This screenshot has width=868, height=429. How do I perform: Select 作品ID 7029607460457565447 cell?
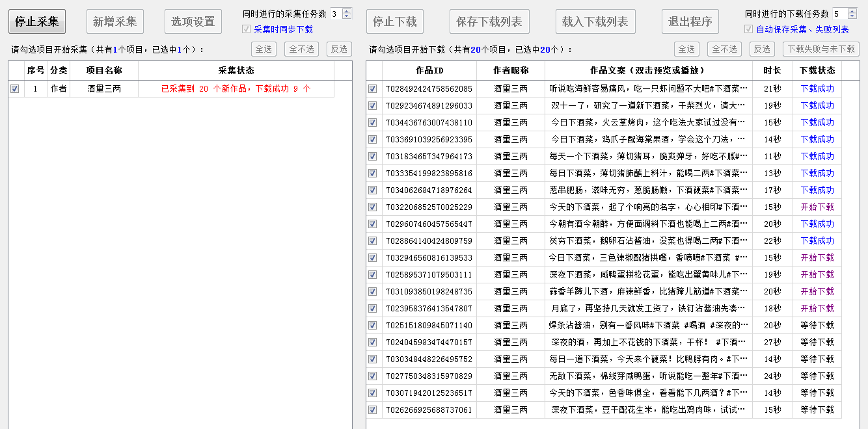(429, 224)
